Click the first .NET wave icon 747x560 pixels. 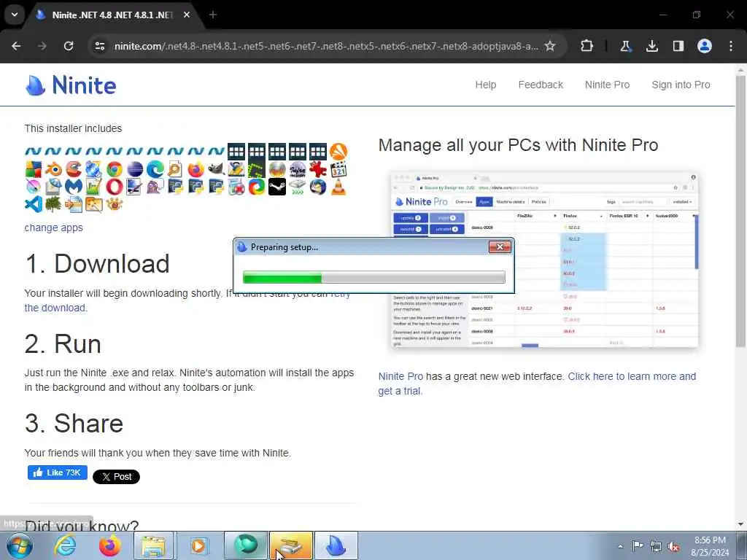tap(34, 152)
